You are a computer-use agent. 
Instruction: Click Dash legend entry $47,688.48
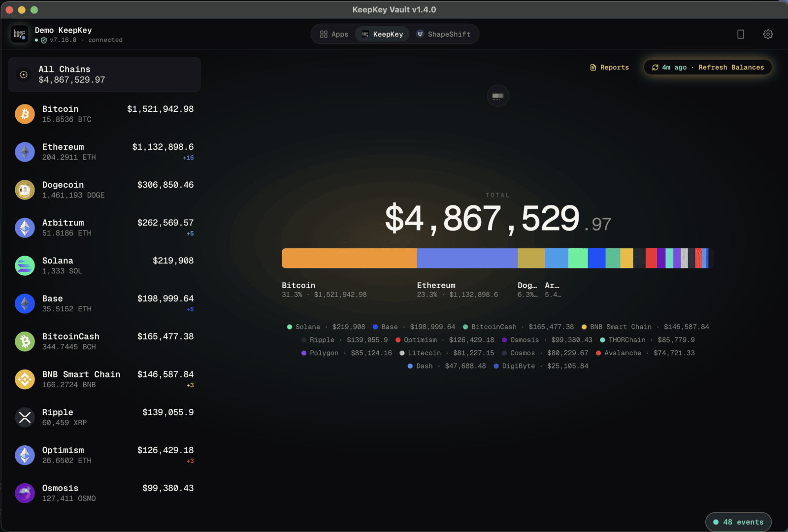coord(447,366)
